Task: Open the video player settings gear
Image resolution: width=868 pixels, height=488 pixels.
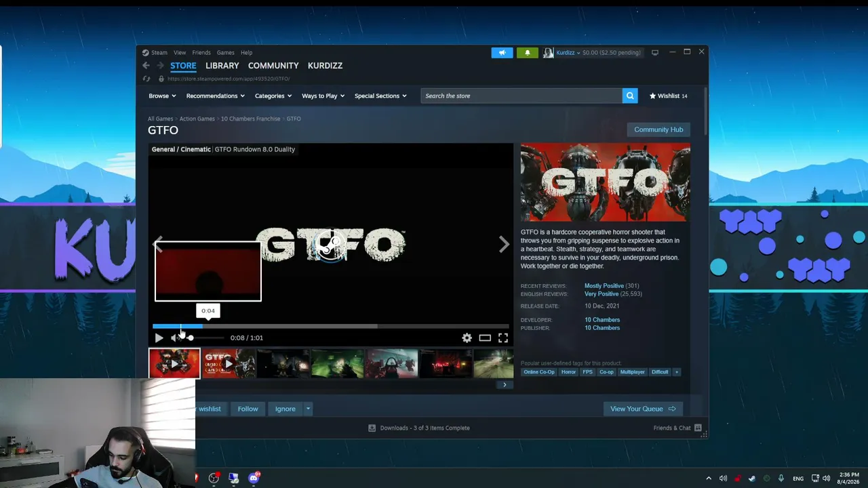Action: (x=467, y=338)
